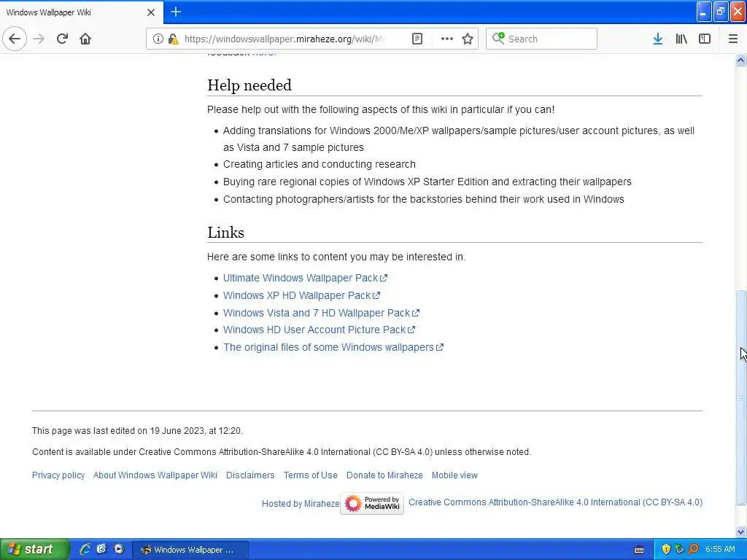Go to the Firefox home page
The height and width of the screenshot is (560, 747).
click(x=85, y=39)
